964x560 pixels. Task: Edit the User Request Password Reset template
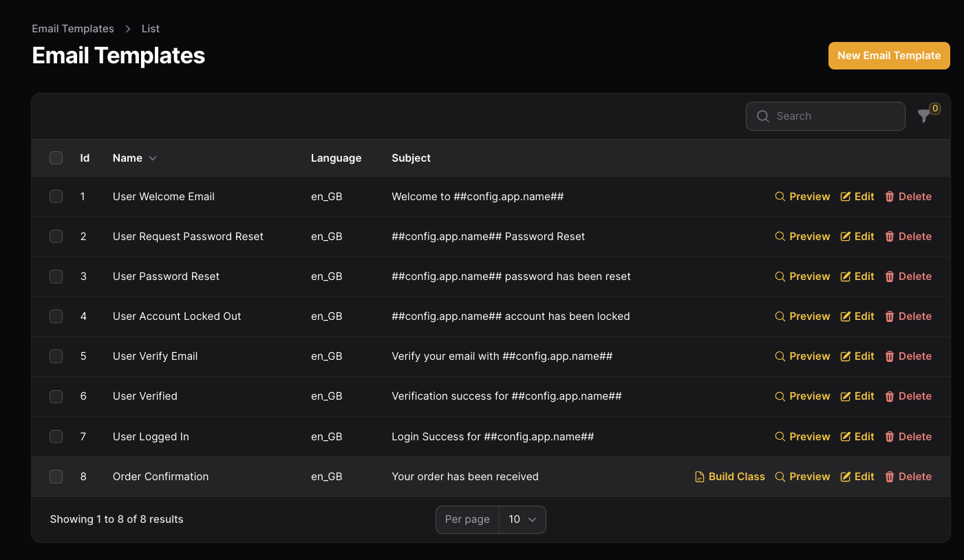857,237
